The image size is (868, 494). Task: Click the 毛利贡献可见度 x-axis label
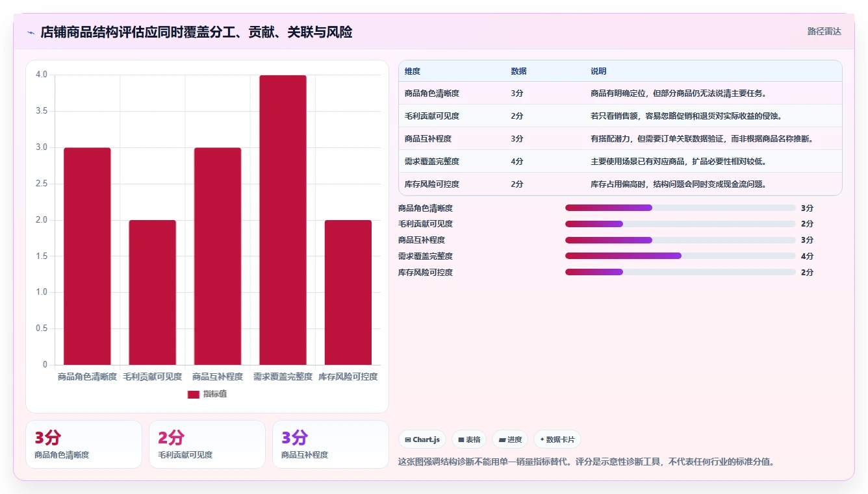(153, 377)
